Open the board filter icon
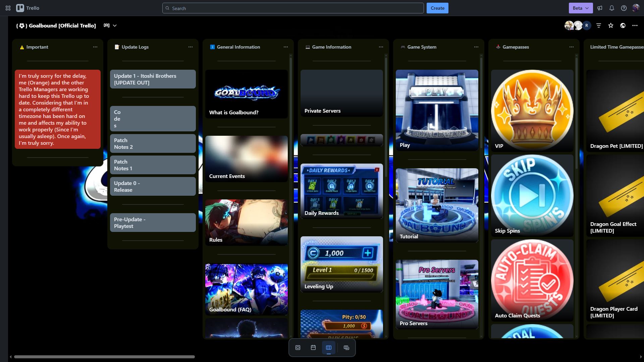Viewport: 644px width, 362px height. 599,25
